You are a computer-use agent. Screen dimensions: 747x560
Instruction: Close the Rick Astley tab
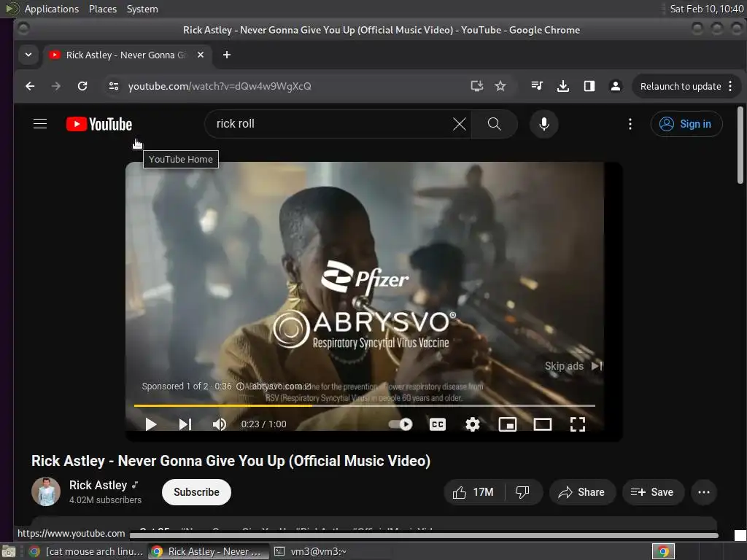[x=201, y=55]
